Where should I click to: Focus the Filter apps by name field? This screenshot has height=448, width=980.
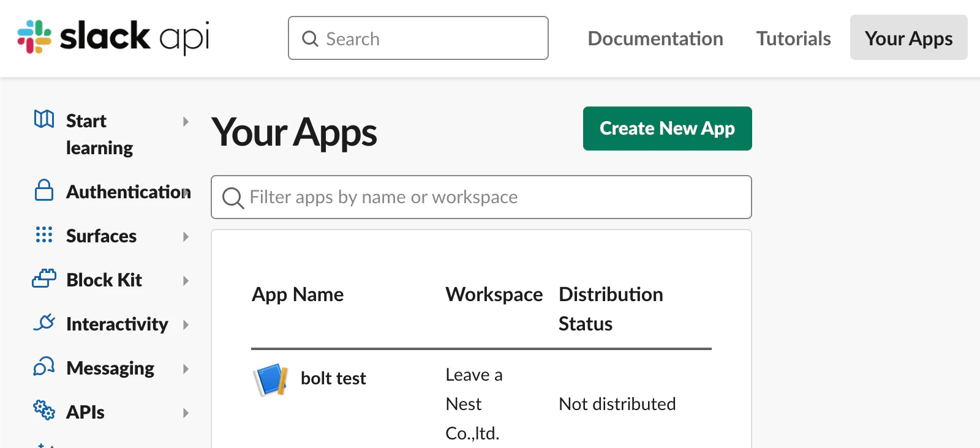tap(481, 197)
